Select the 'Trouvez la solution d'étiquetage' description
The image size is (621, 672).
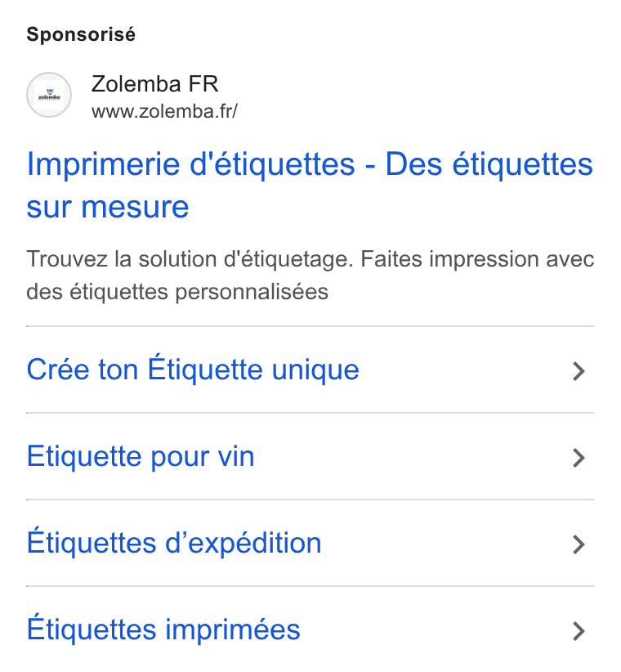(x=190, y=259)
